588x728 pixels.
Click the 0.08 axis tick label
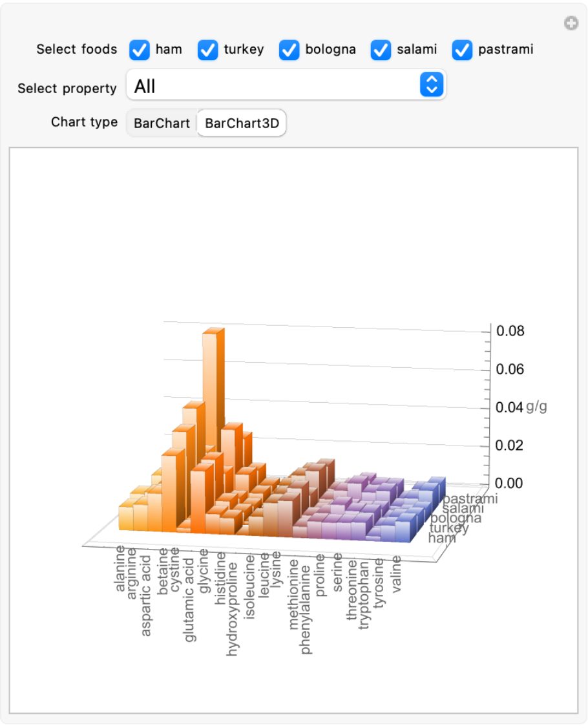[x=510, y=331]
